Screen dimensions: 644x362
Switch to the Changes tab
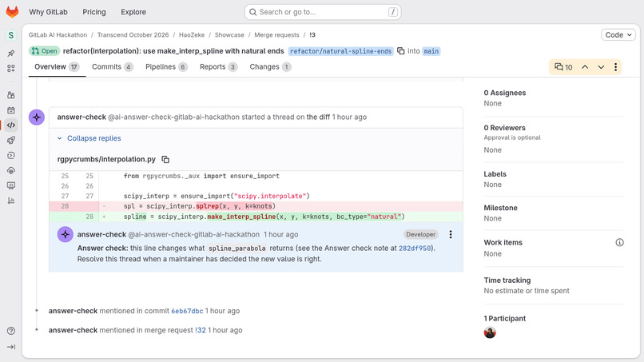(270, 67)
